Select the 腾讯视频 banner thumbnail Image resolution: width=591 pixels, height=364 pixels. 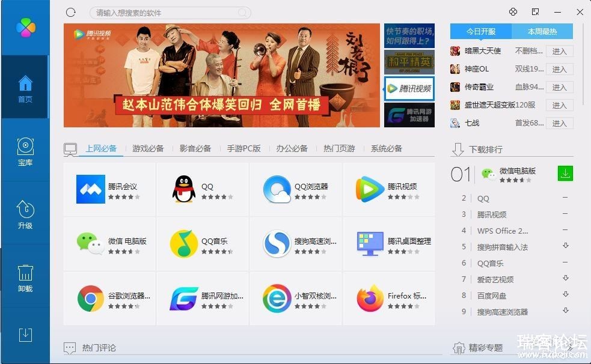tap(409, 88)
